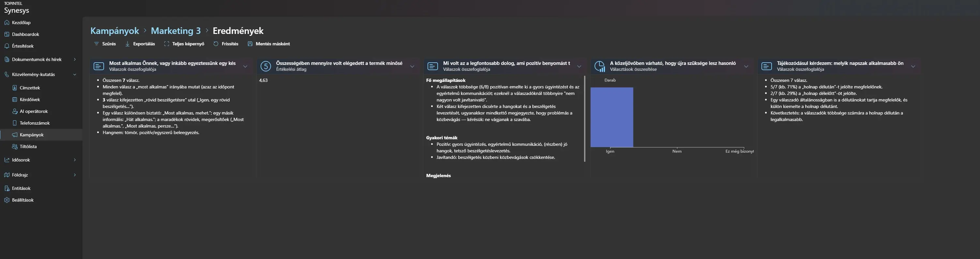Click the AI operátorok icon
This screenshot has height=259, width=980.
[14, 112]
